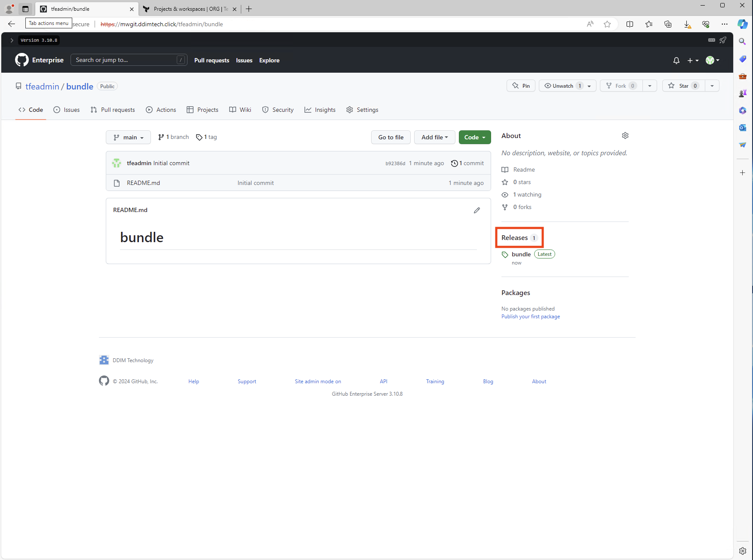
Task: Click Go to file button
Action: click(391, 137)
